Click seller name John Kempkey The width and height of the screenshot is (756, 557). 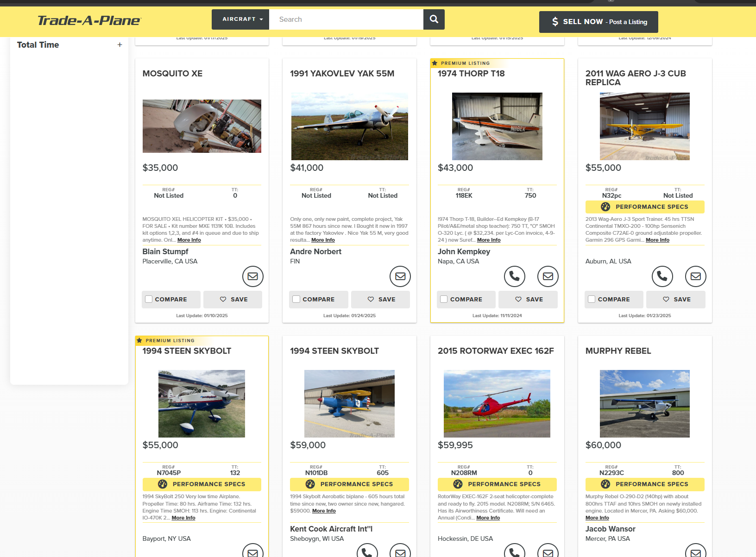coord(464,251)
